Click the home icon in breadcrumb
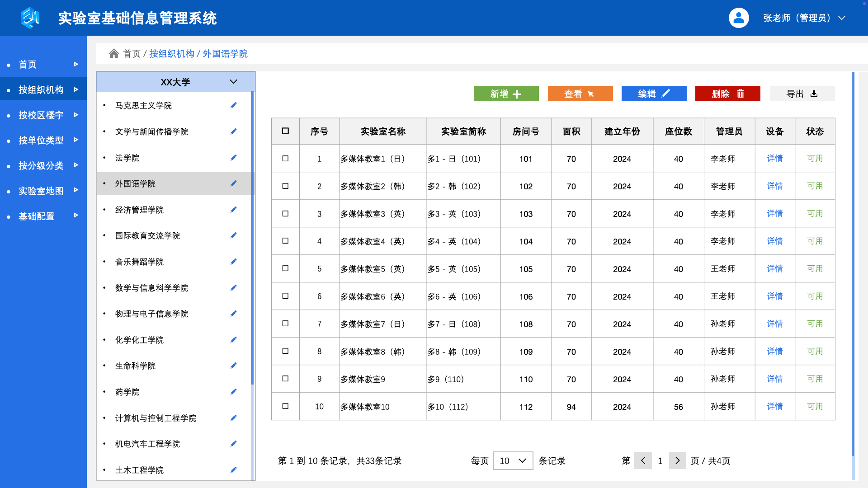This screenshot has width=868, height=488. tap(113, 54)
